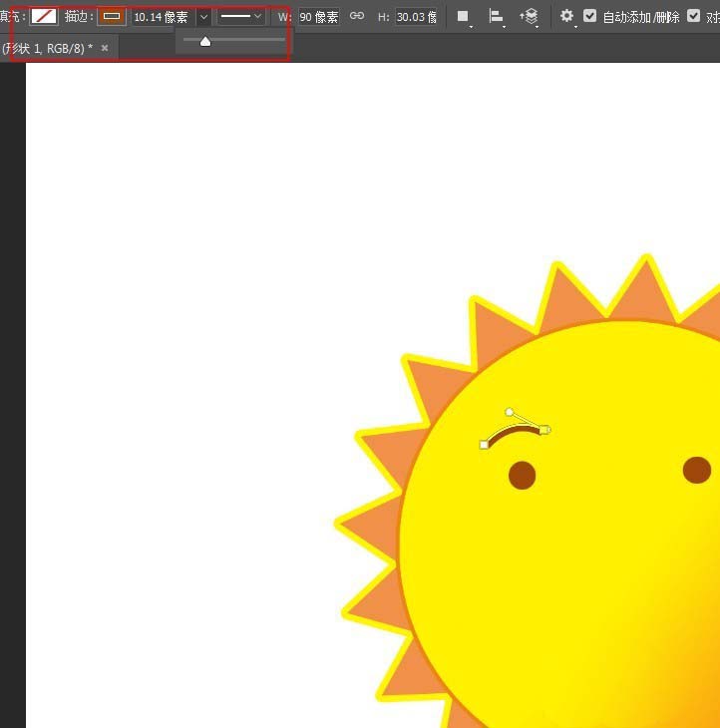
Task: Open the path alignment icon
Action: point(496,17)
